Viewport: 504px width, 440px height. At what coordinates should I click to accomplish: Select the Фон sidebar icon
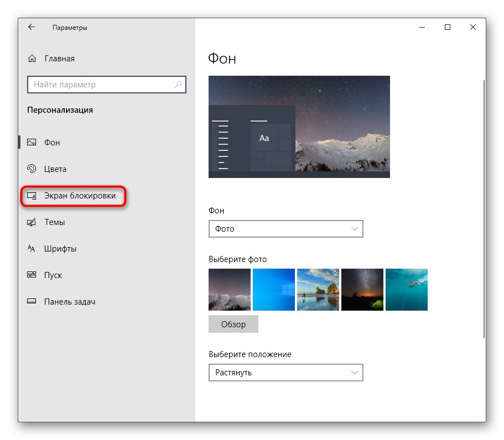32,142
